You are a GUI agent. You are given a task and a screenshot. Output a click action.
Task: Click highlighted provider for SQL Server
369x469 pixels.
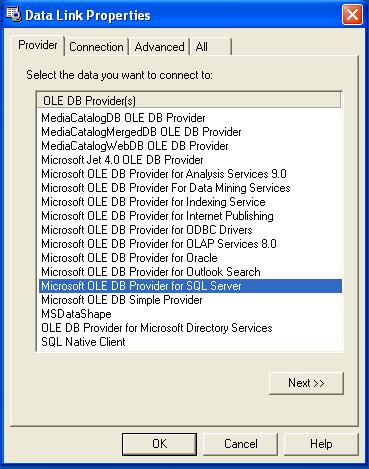point(190,286)
